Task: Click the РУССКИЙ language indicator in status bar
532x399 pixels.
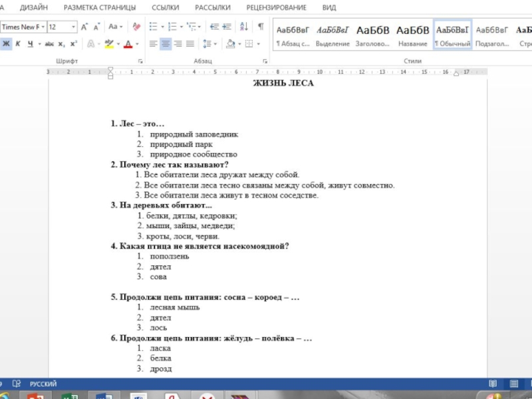Action: [43, 384]
